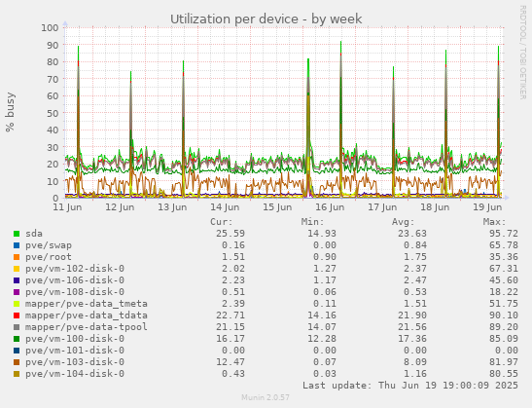The image size is (532, 408).
Task: Click the 'pve/vm-106-disk-0' legend label
Action: 75,280
